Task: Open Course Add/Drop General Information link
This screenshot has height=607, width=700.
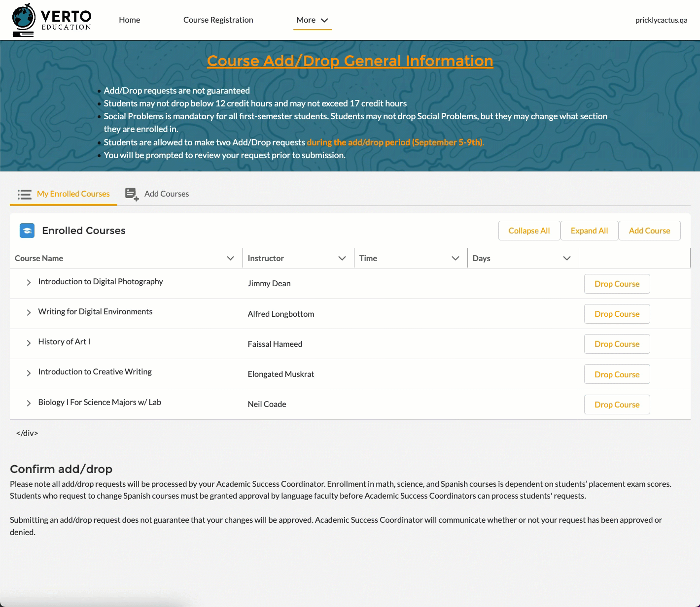Action: tap(350, 61)
